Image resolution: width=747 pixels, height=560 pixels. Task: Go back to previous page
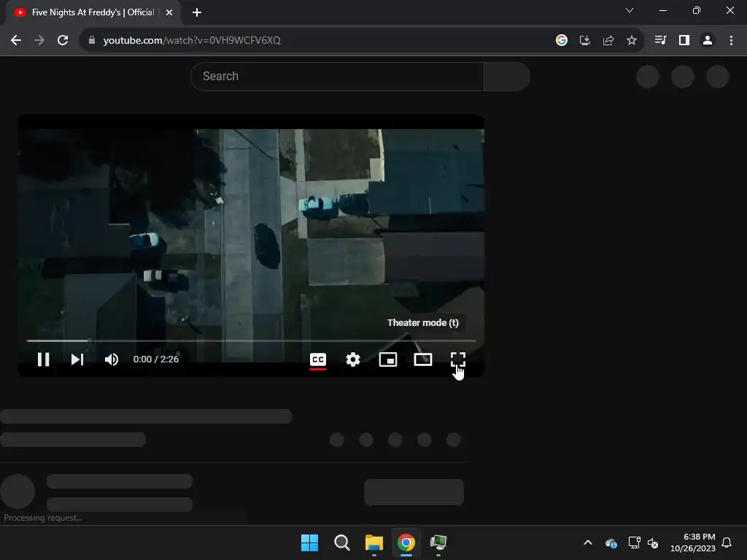coord(16,40)
